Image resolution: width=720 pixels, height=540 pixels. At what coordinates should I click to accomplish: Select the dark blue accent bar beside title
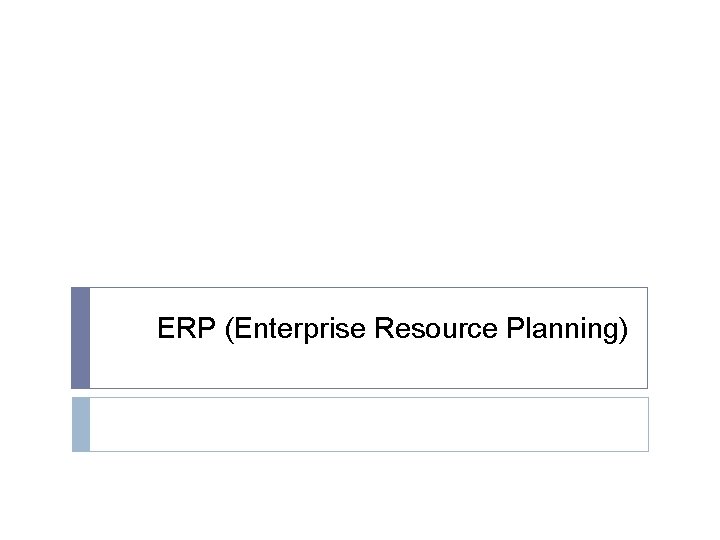(x=81, y=338)
